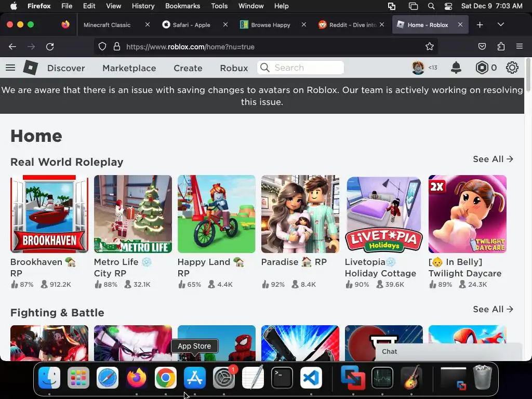
Task: Open the user avatar profile icon
Action: 418,68
